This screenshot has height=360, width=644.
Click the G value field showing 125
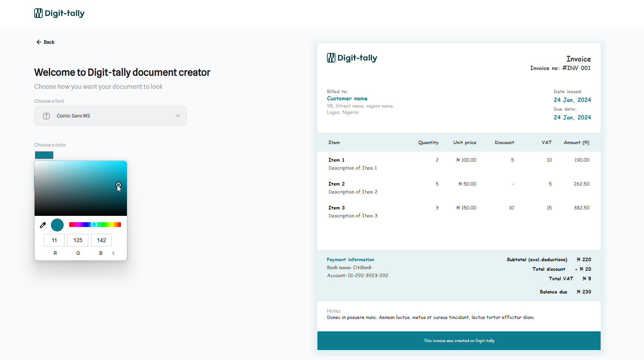tap(78, 240)
